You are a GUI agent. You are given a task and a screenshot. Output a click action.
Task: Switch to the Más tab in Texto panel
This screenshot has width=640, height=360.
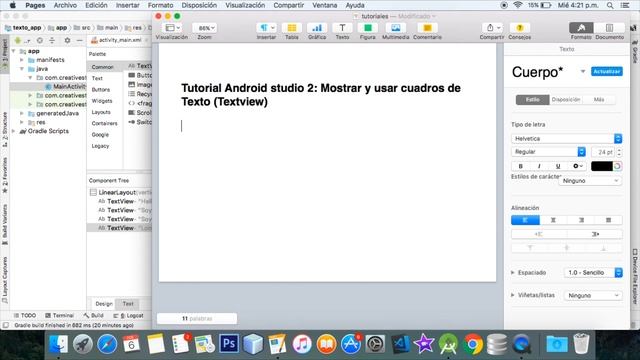point(599,100)
